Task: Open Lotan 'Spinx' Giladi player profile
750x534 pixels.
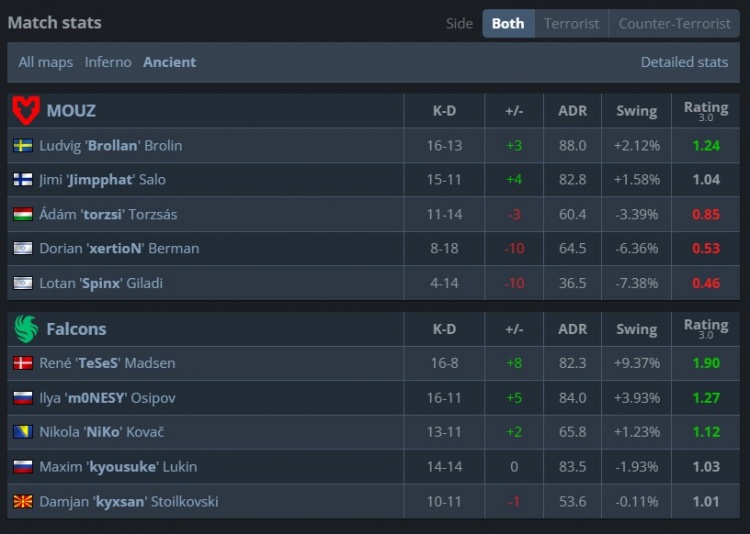Action: coord(101,283)
